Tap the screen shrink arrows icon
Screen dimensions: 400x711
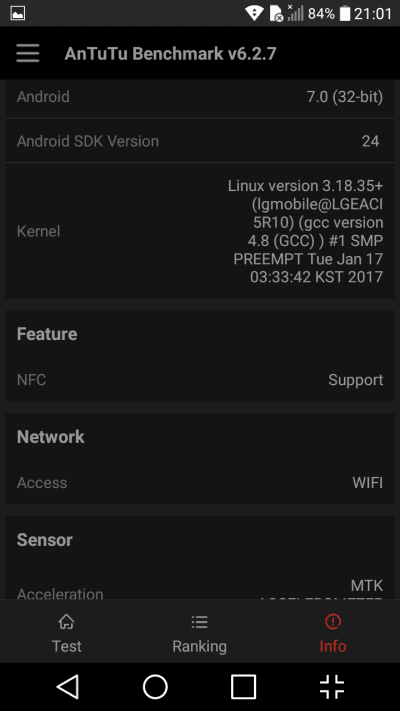(x=332, y=687)
